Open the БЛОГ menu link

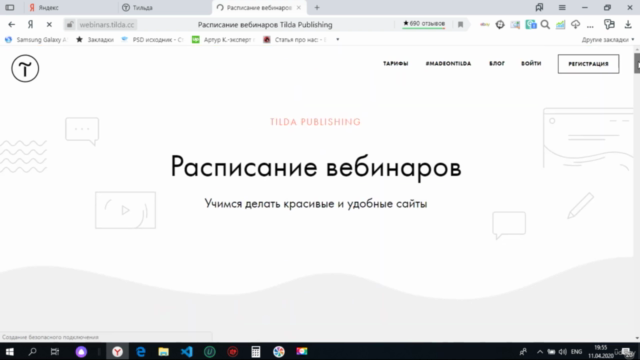click(497, 64)
